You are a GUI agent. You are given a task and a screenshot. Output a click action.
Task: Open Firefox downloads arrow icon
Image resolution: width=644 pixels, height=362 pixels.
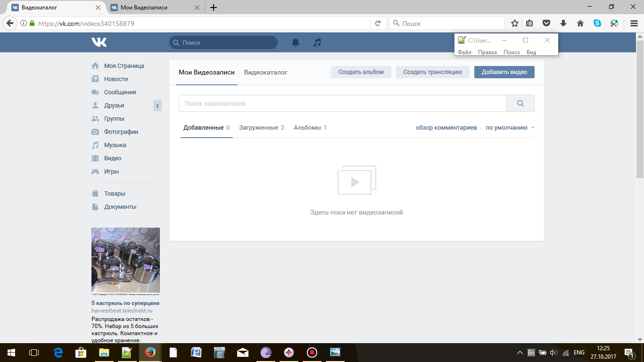[563, 23]
